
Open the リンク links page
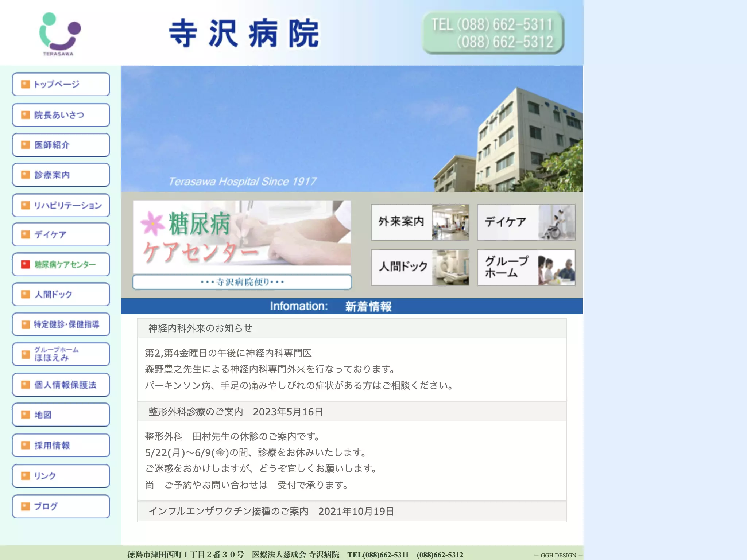pos(61,476)
